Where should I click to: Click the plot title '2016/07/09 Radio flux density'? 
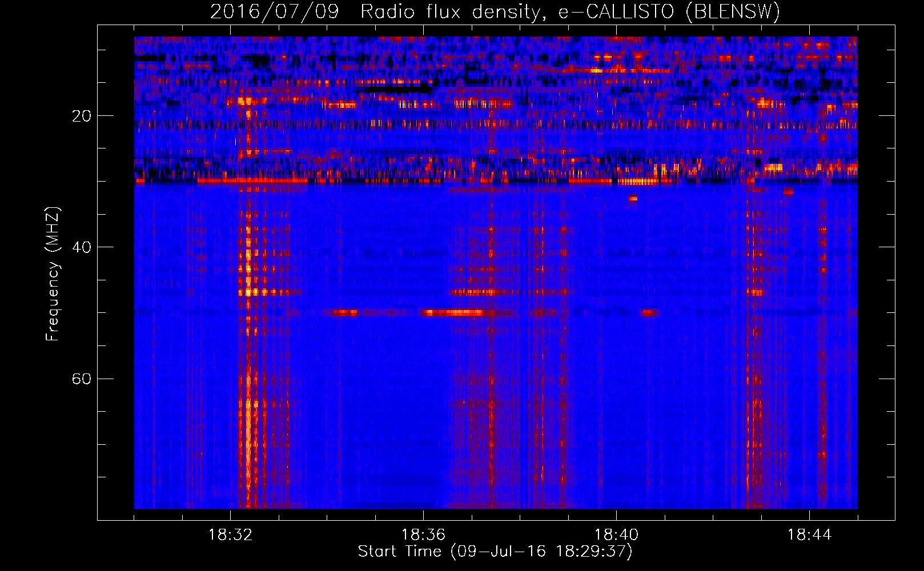pyautogui.click(x=376, y=11)
